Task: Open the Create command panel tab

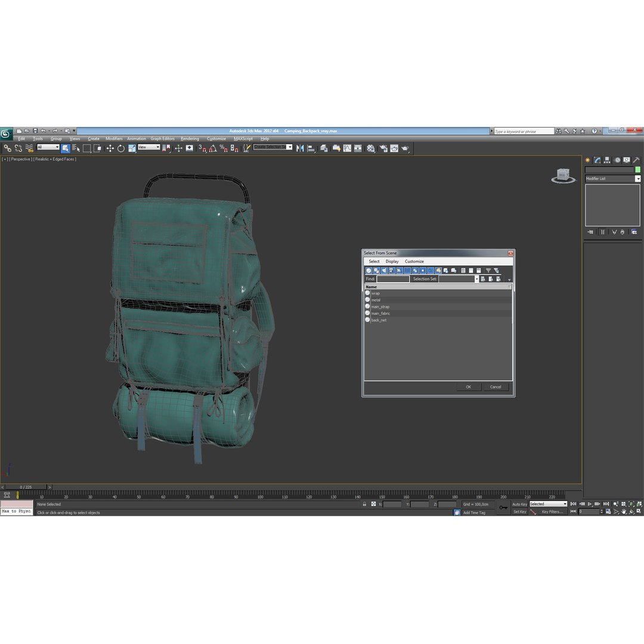Action: (x=588, y=160)
